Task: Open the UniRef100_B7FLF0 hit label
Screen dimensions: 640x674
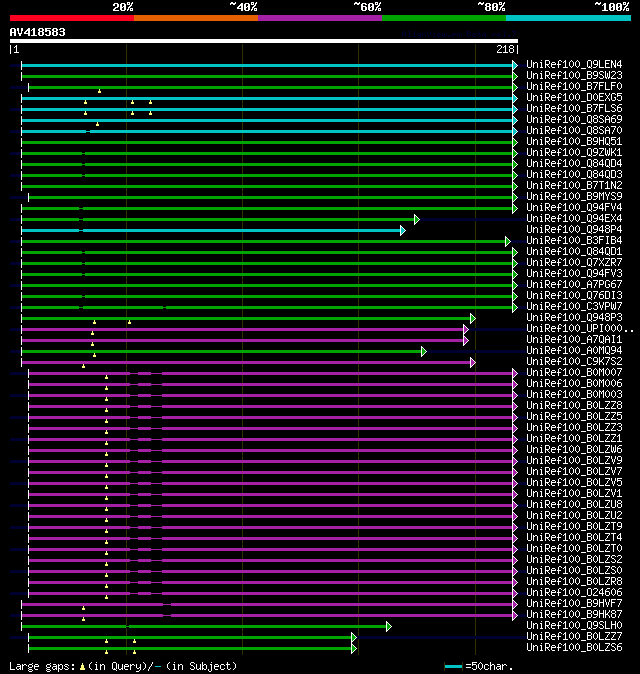Action: (574, 86)
